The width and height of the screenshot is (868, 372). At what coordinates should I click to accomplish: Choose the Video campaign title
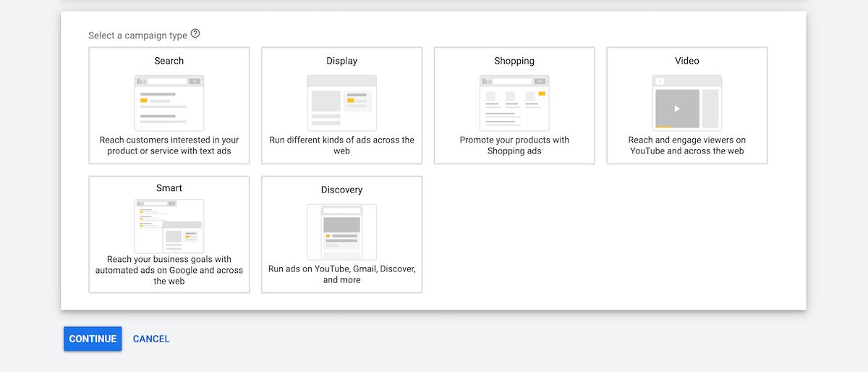pos(687,61)
